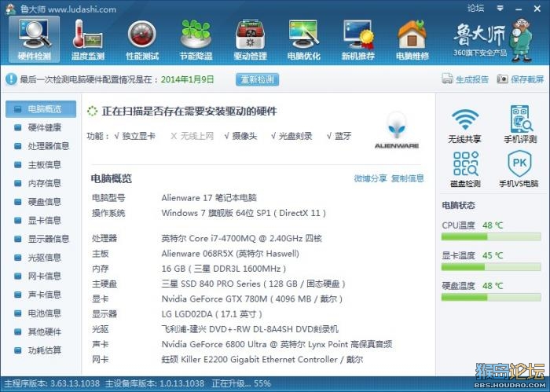Click the Alienware brand logo
This screenshot has height=392, width=550.
tap(397, 130)
